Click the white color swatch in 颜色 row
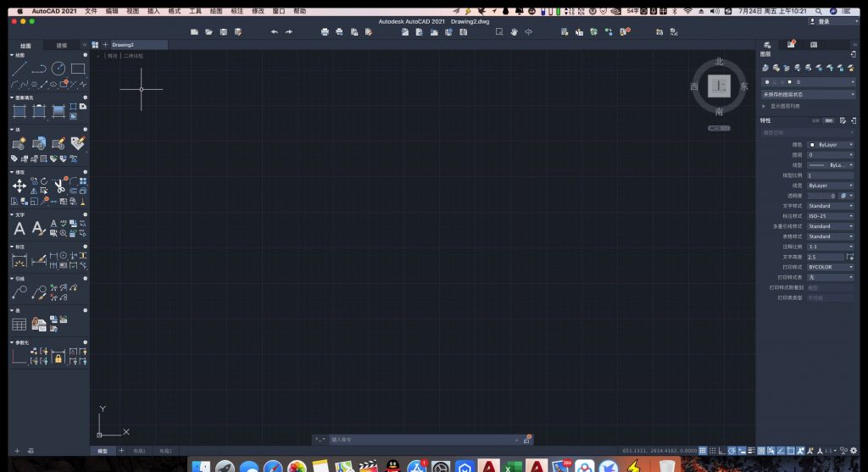Screen dimensions: 868x472 pyautogui.click(x=812, y=144)
